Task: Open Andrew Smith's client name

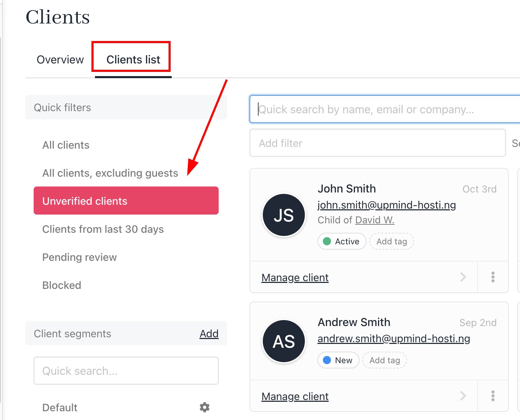Action: [x=354, y=322]
